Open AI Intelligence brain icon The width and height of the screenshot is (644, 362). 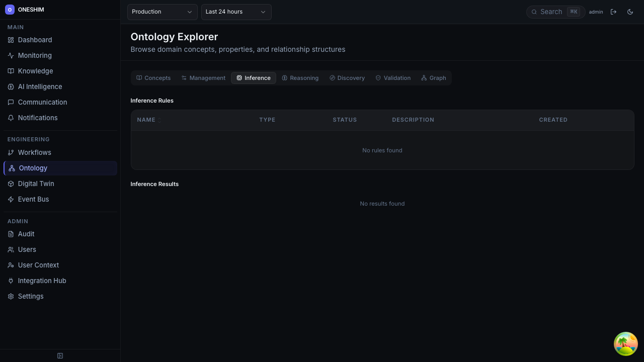coord(11,86)
